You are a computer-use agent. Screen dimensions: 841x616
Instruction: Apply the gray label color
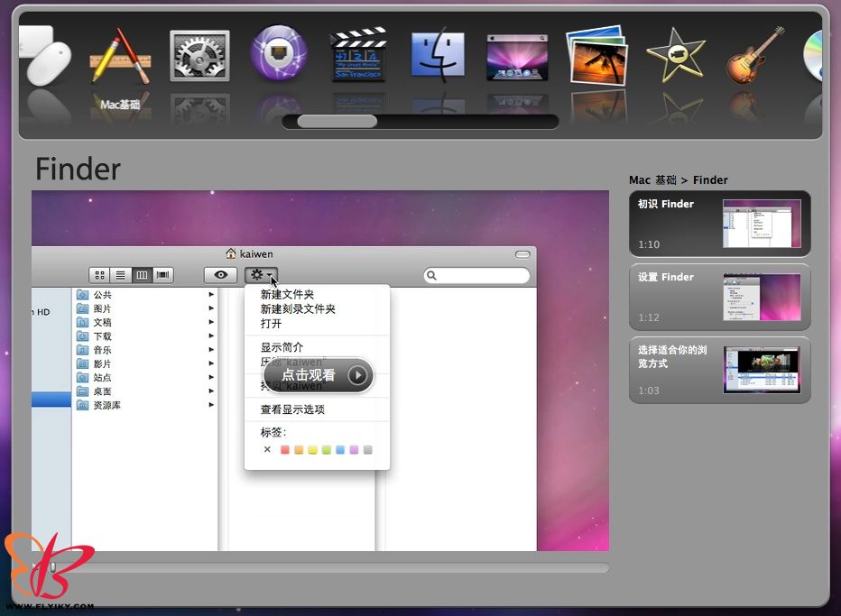[x=368, y=450]
